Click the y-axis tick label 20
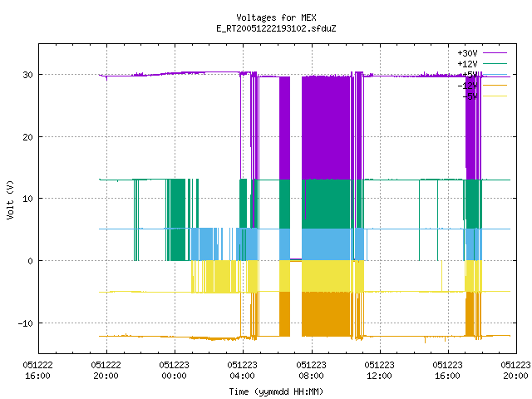This screenshot has height=399, width=532. 27,137
